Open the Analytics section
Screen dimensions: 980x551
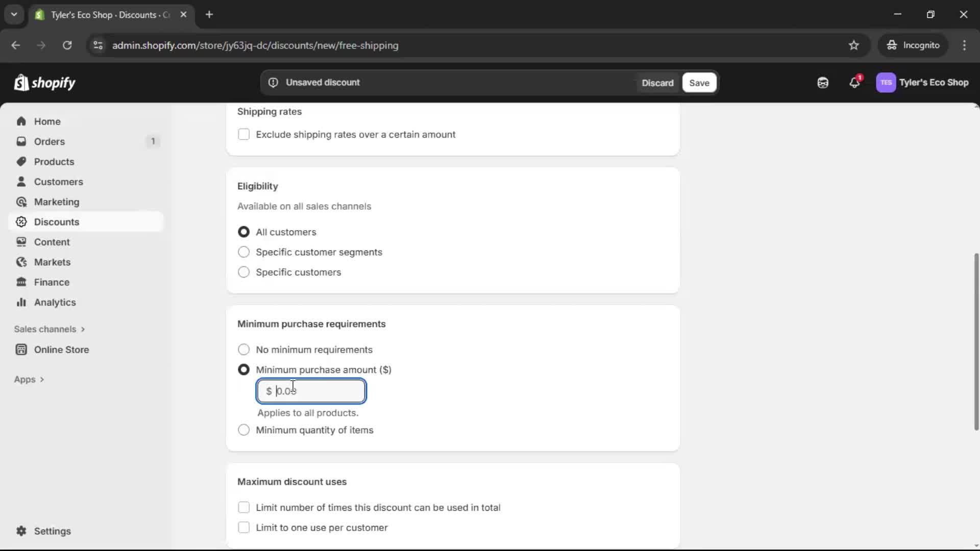54,302
